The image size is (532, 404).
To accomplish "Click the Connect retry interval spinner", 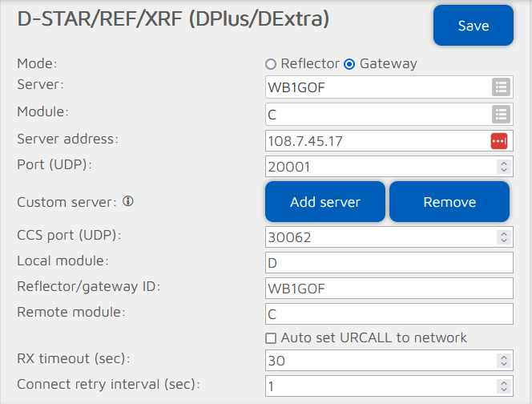I will click(x=503, y=385).
